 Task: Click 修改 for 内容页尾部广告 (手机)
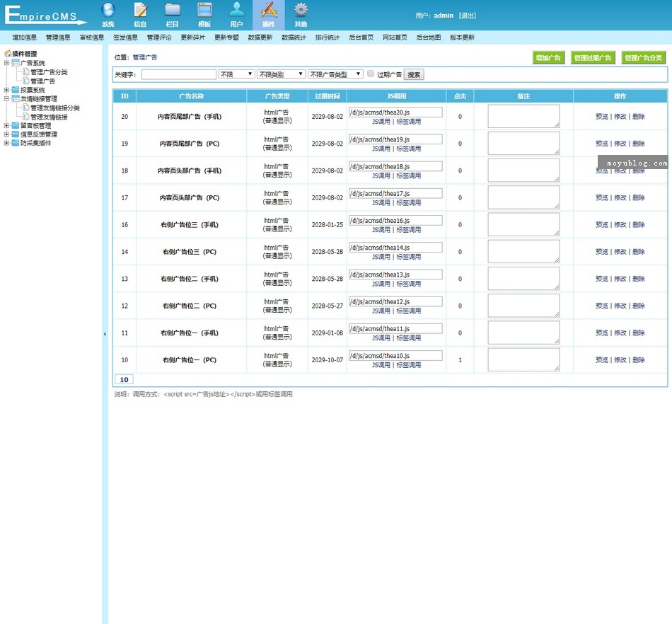[620, 117]
